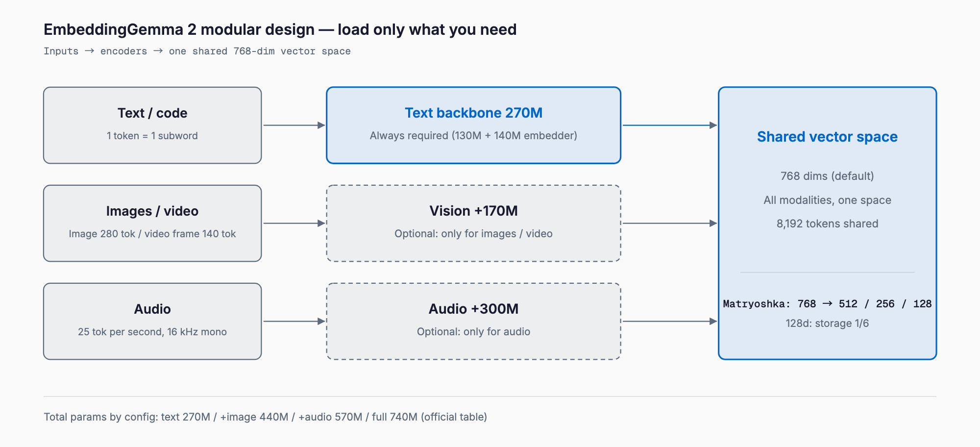Viewport: 980px width, 447px height.
Task: Click the '1 token = 1 subword' caption
Action: [x=152, y=136]
